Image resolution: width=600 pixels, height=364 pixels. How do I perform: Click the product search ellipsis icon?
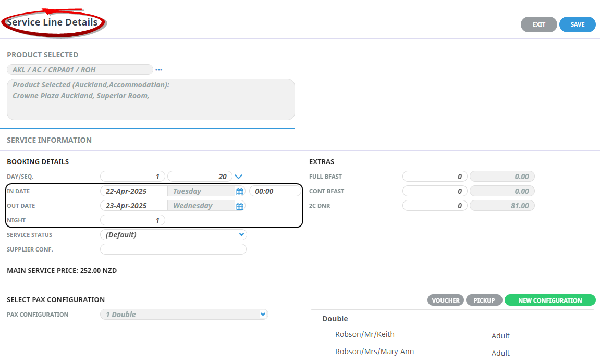point(159,70)
